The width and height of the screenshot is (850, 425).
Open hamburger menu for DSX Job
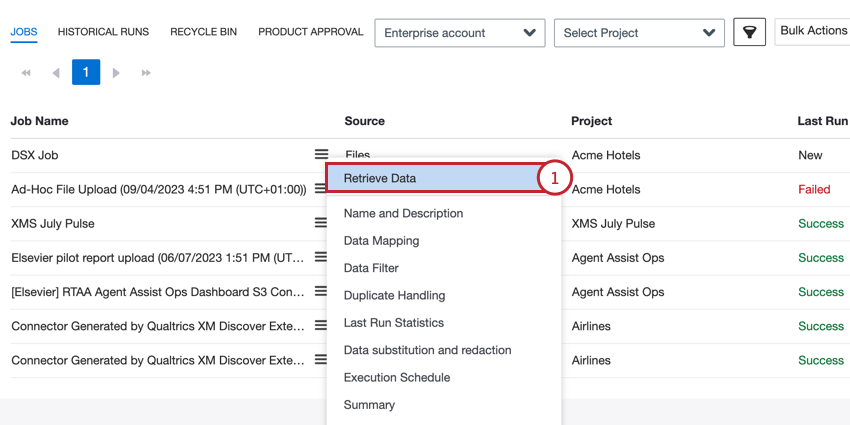coord(321,155)
